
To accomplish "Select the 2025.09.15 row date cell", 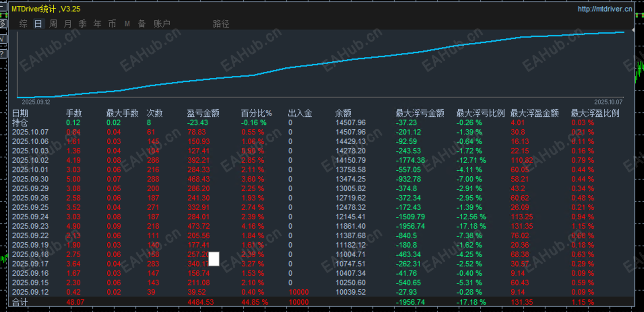I will [x=30, y=283].
